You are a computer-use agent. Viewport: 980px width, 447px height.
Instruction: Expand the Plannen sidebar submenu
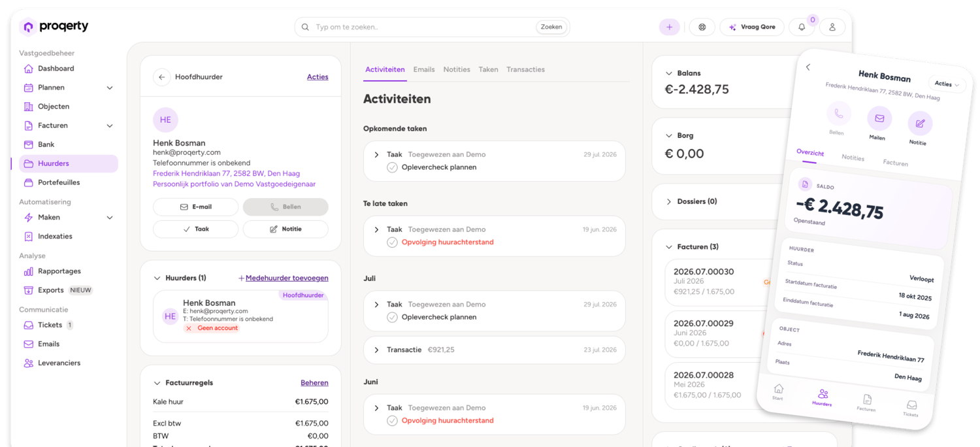click(x=110, y=88)
